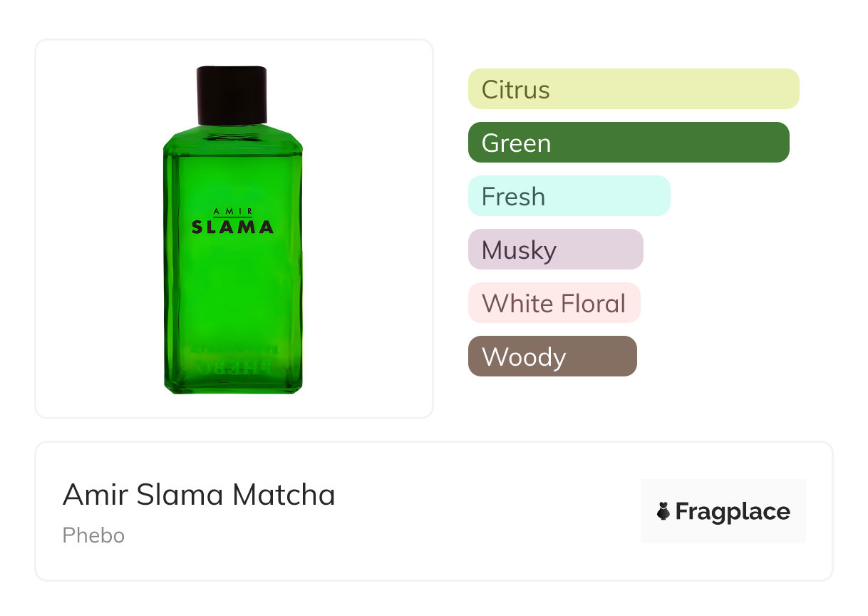
Task: Click the word Citrus in the accord list
Action: pyautogui.click(x=515, y=90)
